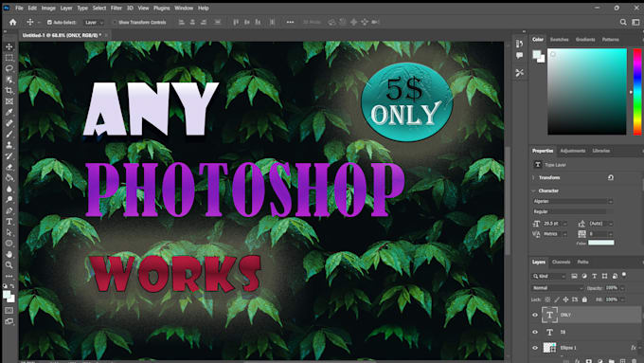Toggle the layer filter on/off switch
This screenshot has width=644, height=363.
(624, 274)
